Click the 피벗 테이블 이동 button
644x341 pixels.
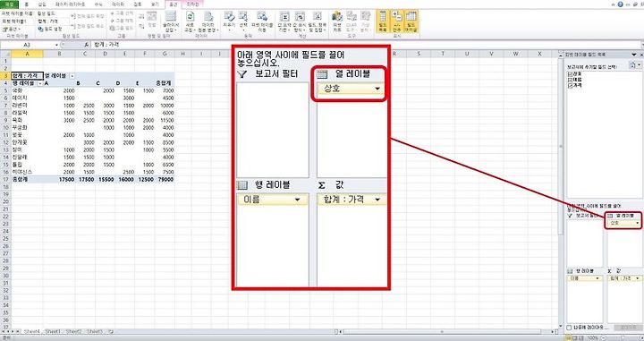tap(261, 21)
